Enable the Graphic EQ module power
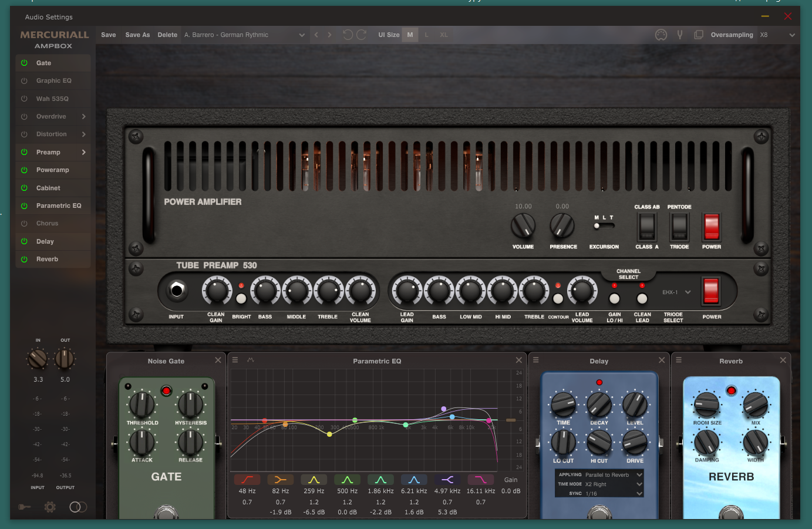The height and width of the screenshot is (529, 812). 24,80
